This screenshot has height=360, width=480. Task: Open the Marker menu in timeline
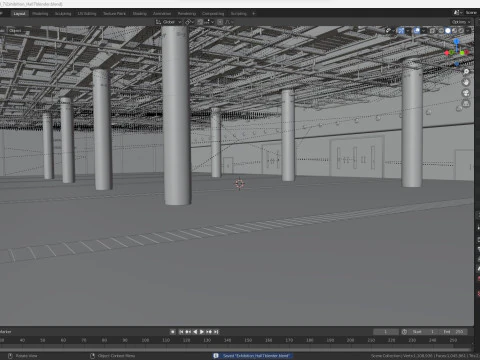[6, 332]
